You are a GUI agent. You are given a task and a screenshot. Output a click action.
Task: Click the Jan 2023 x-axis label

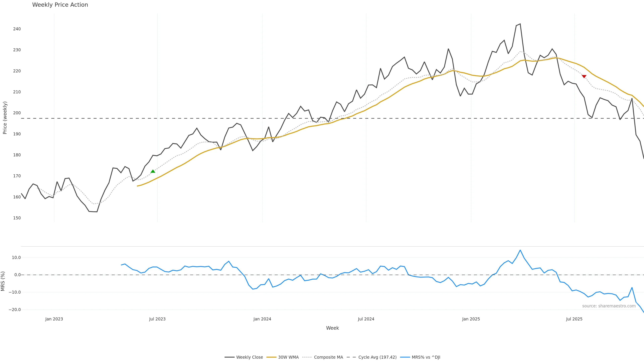click(x=54, y=319)
